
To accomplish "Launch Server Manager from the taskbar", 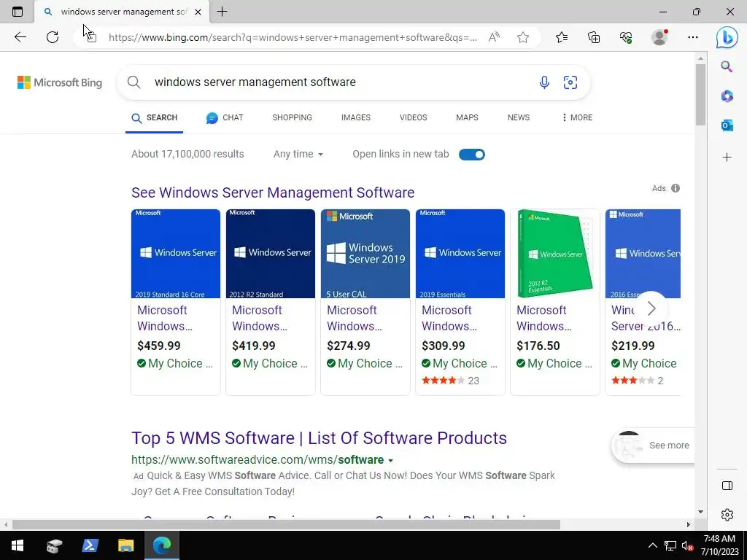I will [x=54, y=545].
